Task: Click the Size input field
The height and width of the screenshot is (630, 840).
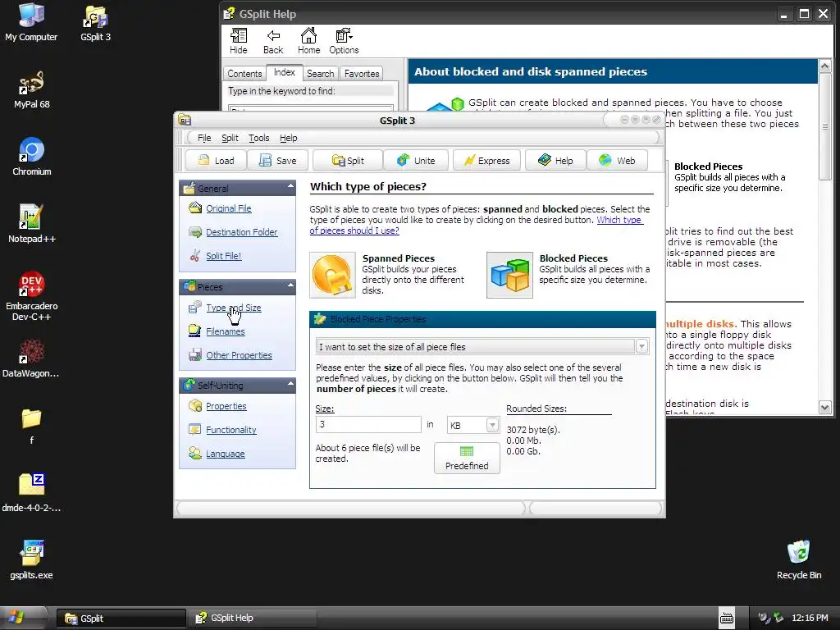Action: coord(368,424)
